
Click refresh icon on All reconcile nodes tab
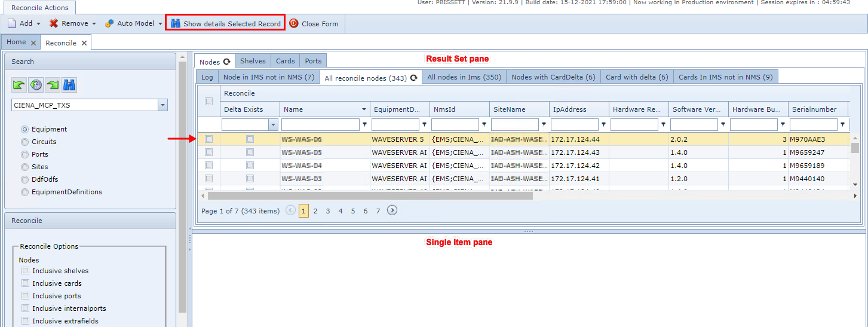click(413, 78)
